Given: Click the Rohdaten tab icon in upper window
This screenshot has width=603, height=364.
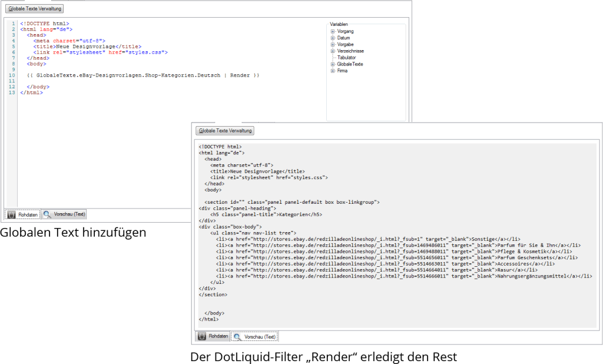Looking at the screenshot, I should pyautogui.click(x=12, y=214).
